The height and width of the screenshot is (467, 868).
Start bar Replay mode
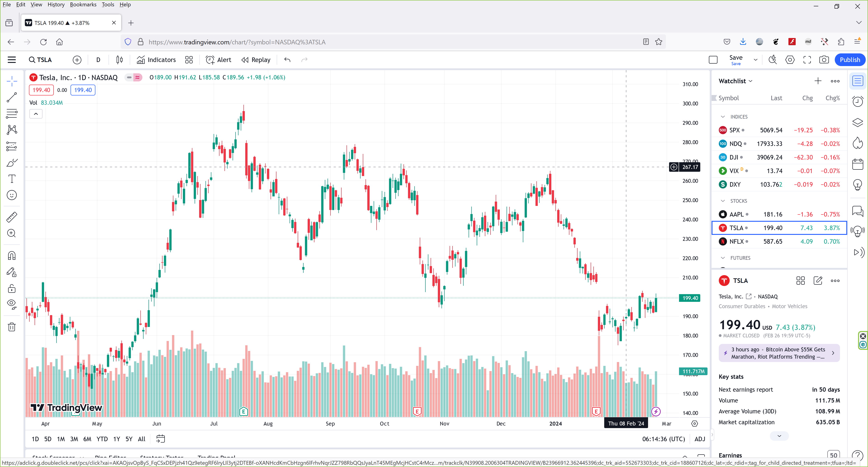[x=256, y=60]
